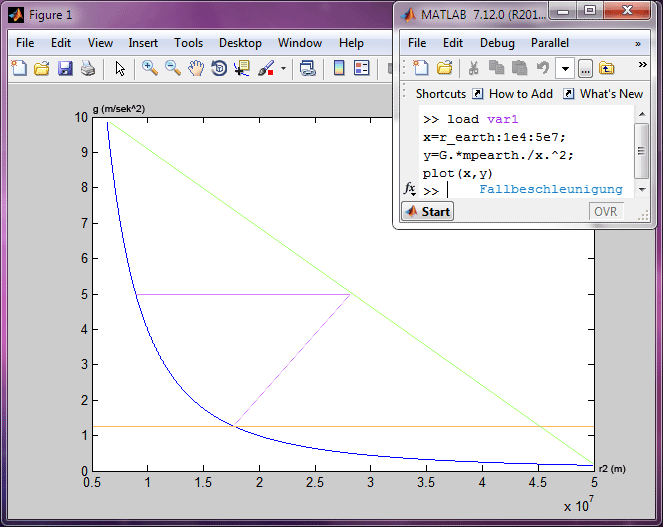Open Parallel menu in MATLAB window
663x527 pixels.
(x=550, y=43)
